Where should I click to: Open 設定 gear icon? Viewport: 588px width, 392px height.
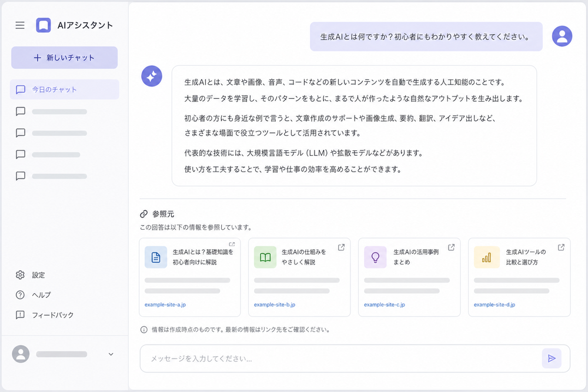(x=20, y=274)
